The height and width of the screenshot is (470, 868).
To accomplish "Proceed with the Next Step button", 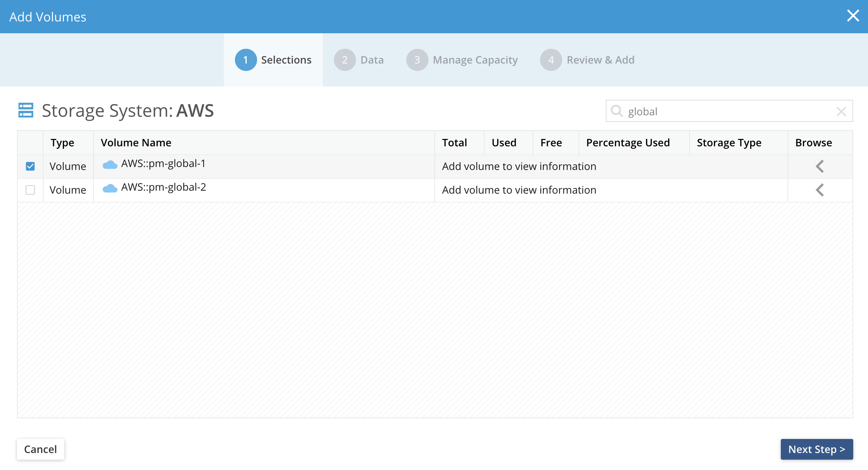I will tap(816, 449).
